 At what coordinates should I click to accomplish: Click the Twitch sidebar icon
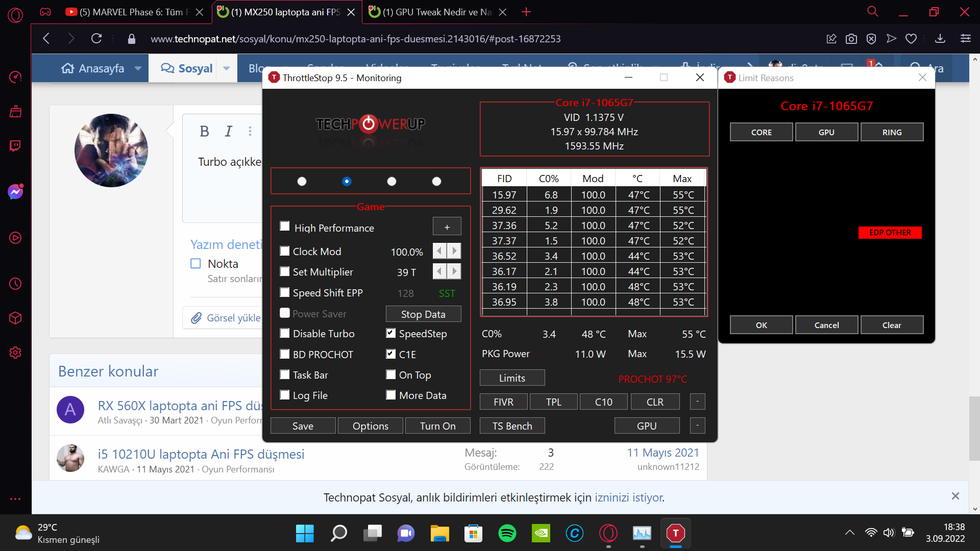coord(15,146)
